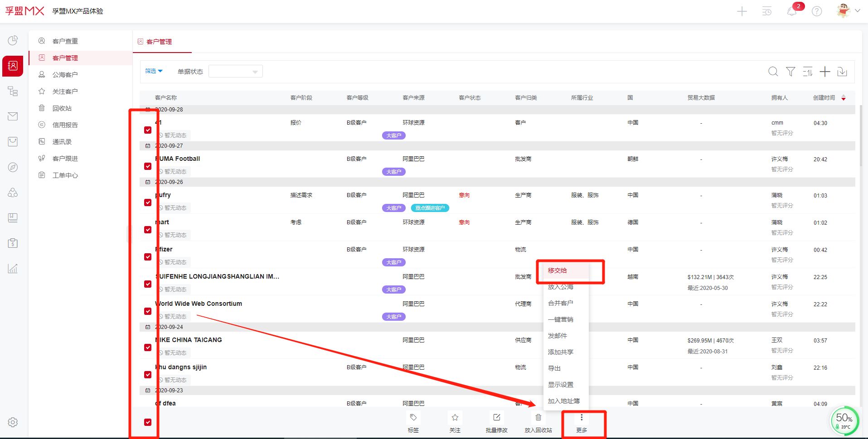Image resolution: width=868 pixels, height=439 pixels.
Task: Click the import download icon in toolbar
Action: click(x=842, y=72)
